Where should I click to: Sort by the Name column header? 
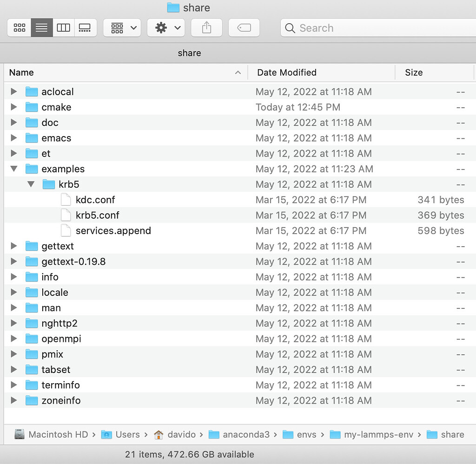coord(21,72)
